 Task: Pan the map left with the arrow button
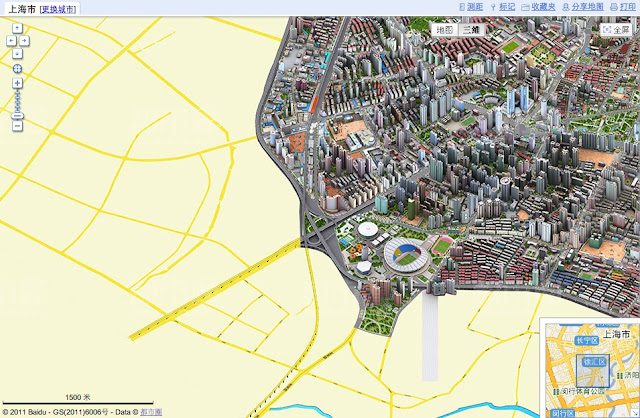11,40
